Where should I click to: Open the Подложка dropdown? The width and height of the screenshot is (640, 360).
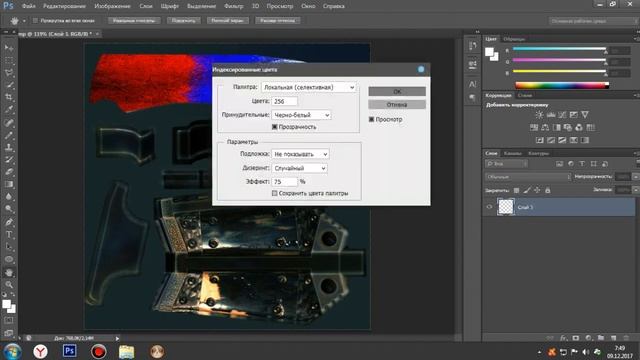(300, 154)
